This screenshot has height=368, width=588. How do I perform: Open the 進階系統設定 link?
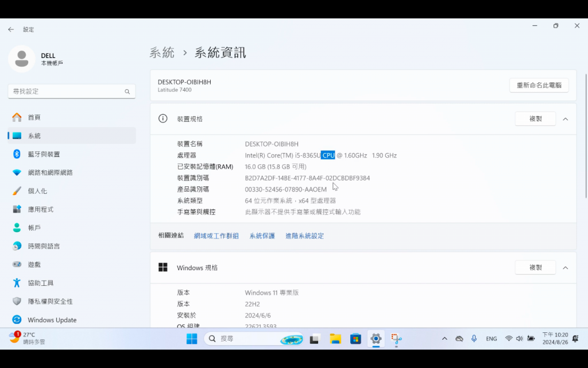click(x=304, y=236)
